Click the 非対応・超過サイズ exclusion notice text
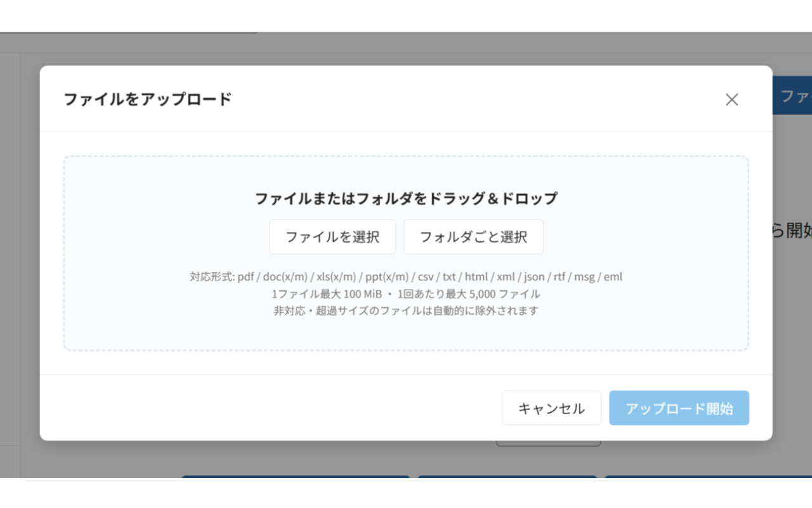The height and width of the screenshot is (508, 812). click(x=406, y=311)
